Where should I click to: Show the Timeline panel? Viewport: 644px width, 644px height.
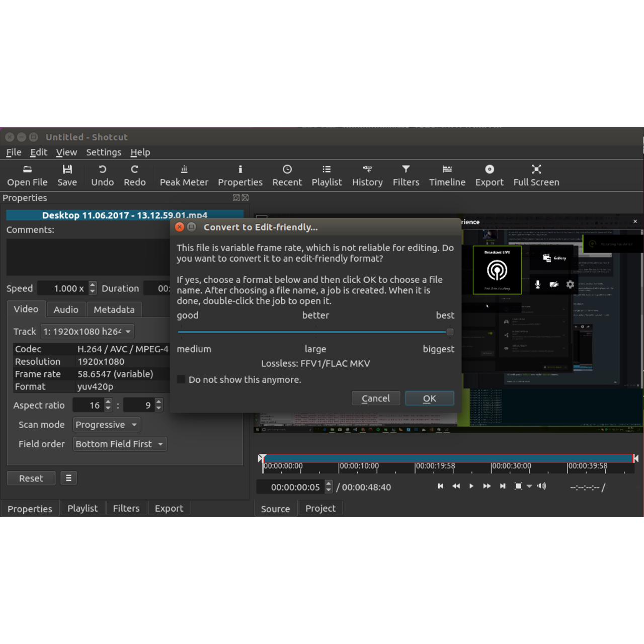pyautogui.click(x=447, y=175)
